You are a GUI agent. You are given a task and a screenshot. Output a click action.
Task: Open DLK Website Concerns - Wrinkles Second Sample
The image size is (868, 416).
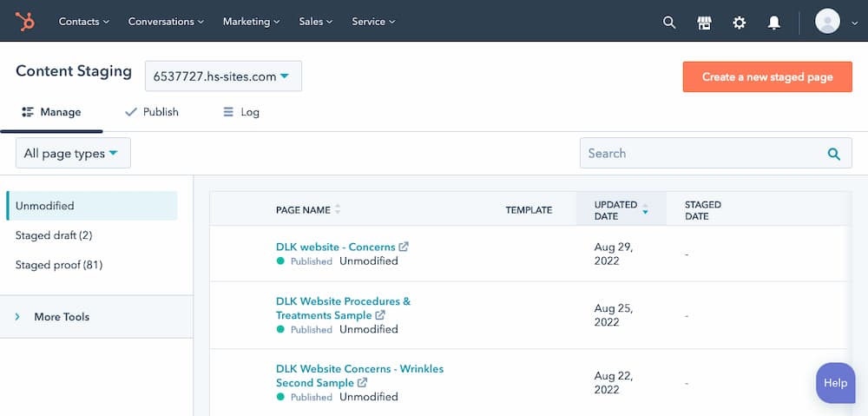pyautogui.click(x=359, y=375)
